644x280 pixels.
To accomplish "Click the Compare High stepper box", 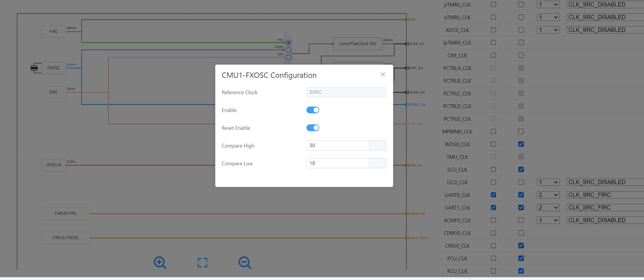I will [378, 145].
